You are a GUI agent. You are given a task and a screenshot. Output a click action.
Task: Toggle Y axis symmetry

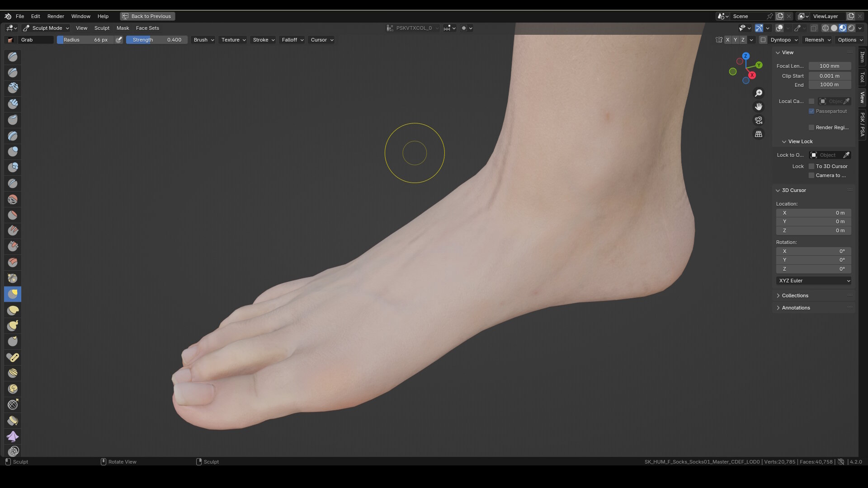pyautogui.click(x=735, y=40)
